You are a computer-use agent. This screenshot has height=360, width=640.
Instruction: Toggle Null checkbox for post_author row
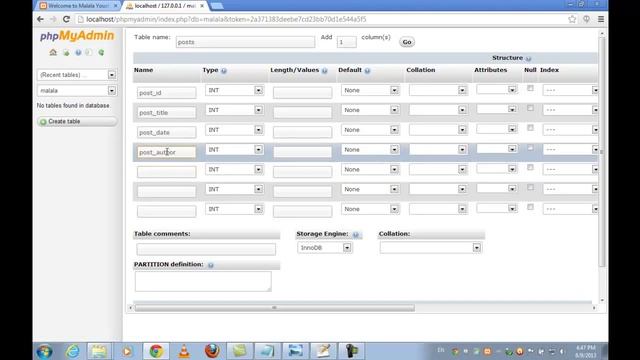point(530,148)
